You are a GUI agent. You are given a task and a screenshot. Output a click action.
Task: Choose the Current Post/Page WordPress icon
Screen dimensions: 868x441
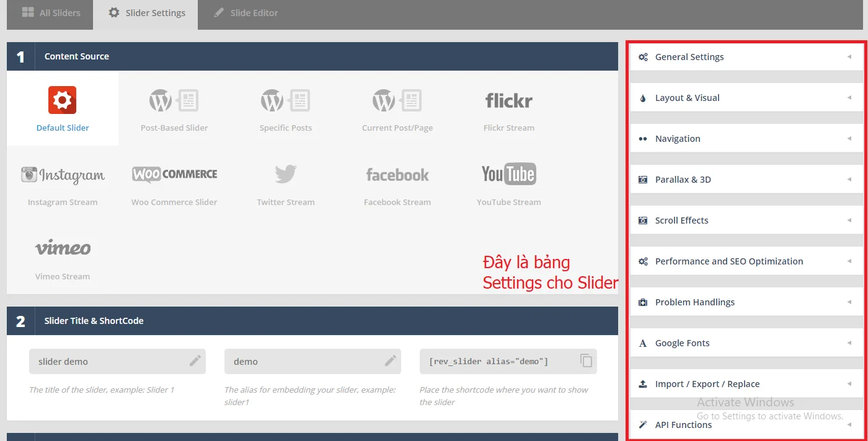click(397, 100)
